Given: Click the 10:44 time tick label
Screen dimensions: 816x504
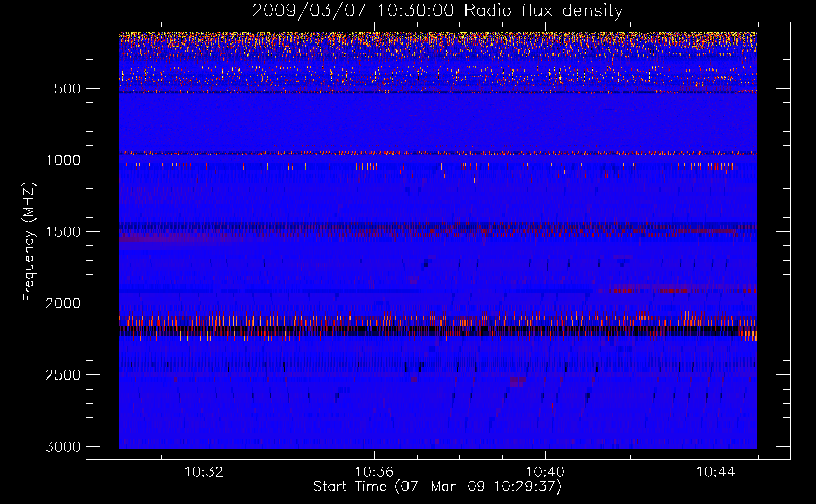Looking at the screenshot, I should [716, 472].
